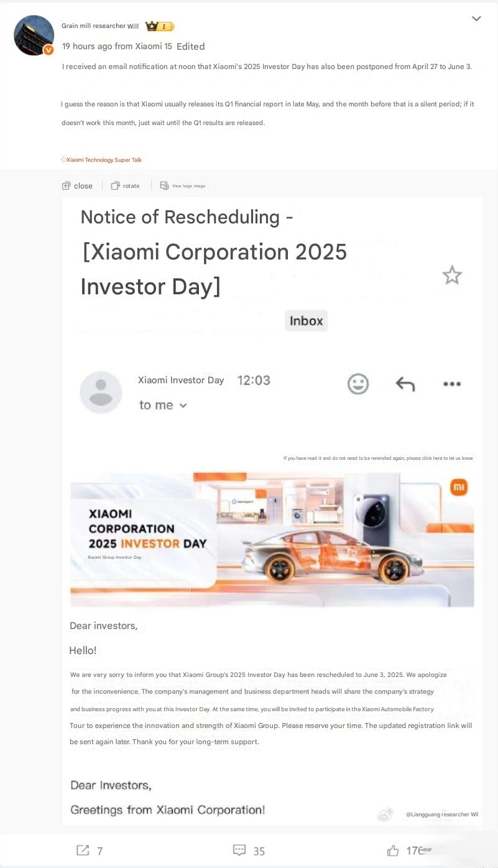Viewport: 498px width, 868px height.
Task: Rotate the attached image
Action: (x=125, y=185)
